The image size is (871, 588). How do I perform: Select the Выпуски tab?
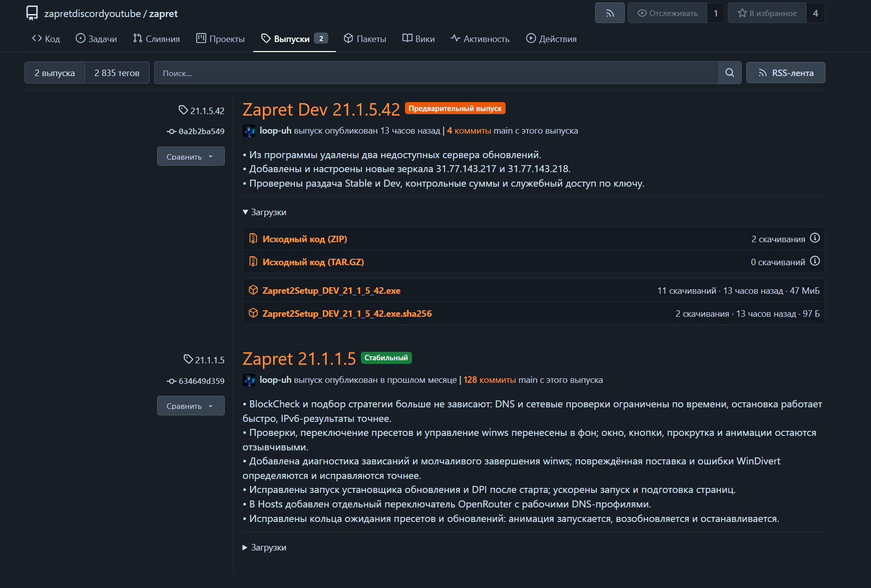(294, 39)
